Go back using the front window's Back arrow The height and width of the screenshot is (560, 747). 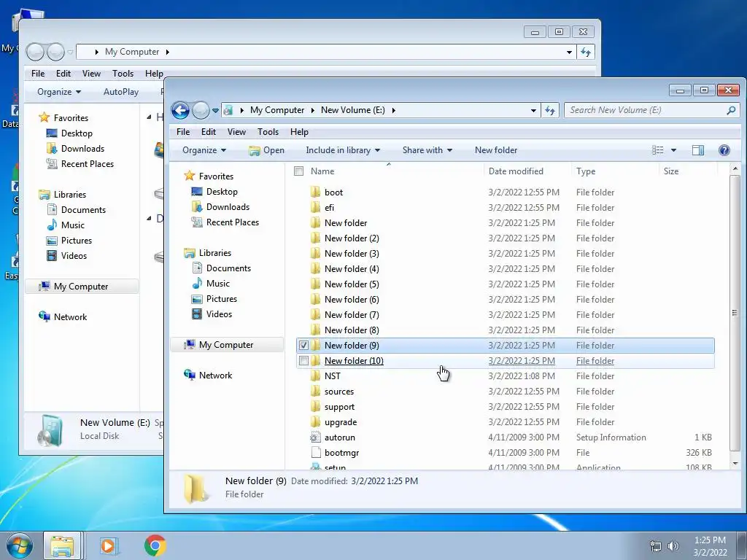tap(181, 111)
